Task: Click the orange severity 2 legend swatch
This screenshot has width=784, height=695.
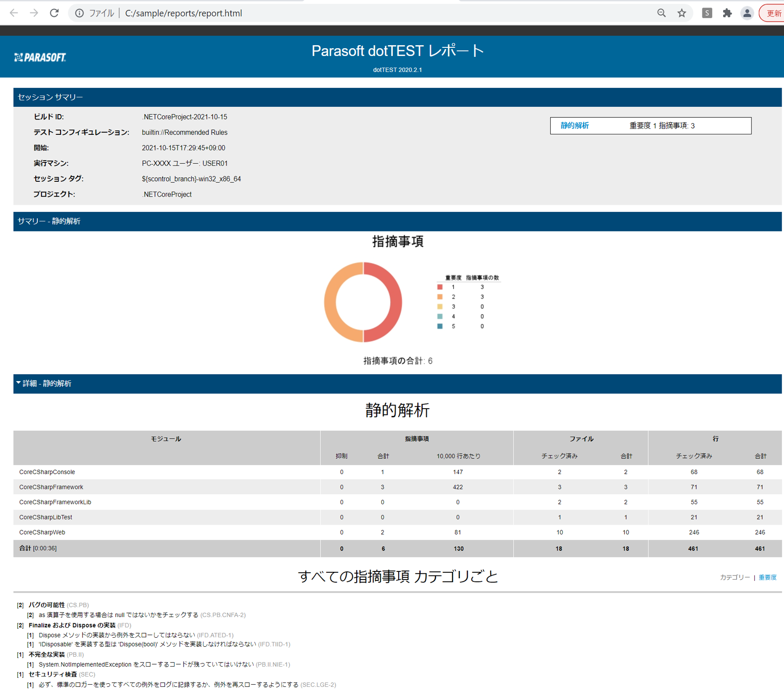Action: [440, 297]
